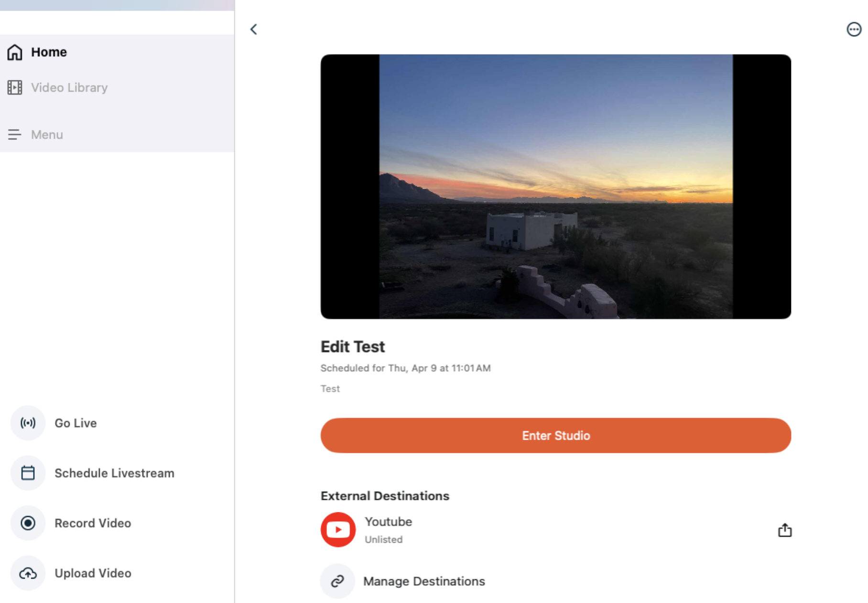Screen dimensions: 868x603
Task: Click the Upload Video cloud icon
Action: point(28,573)
